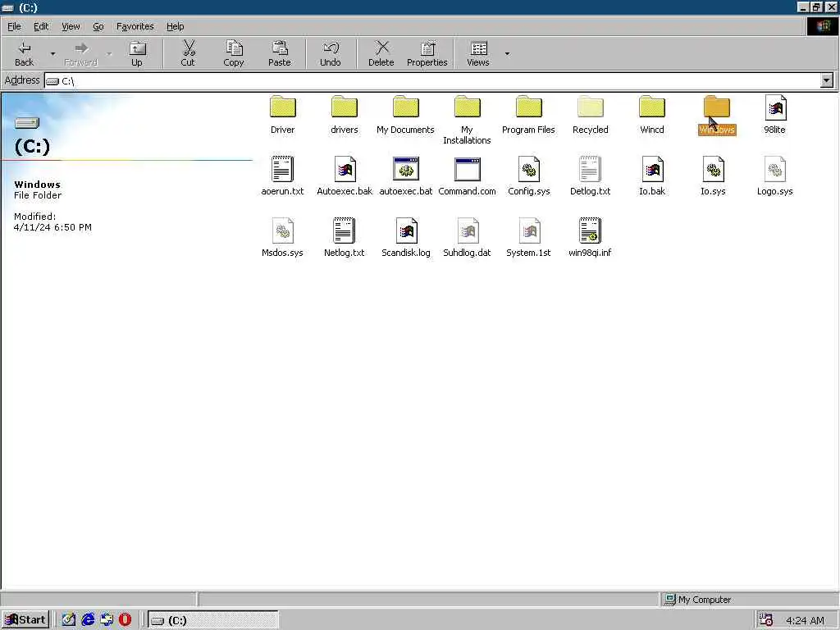840x630 pixels.
Task: Open the Help menu
Action: tap(175, 26)
